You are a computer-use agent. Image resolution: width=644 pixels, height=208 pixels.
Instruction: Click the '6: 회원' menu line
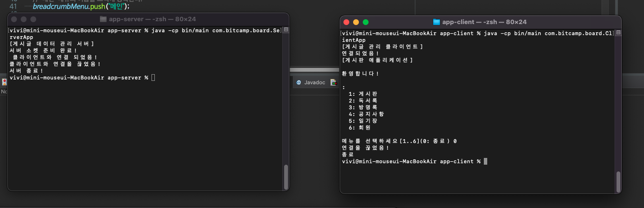359,128
